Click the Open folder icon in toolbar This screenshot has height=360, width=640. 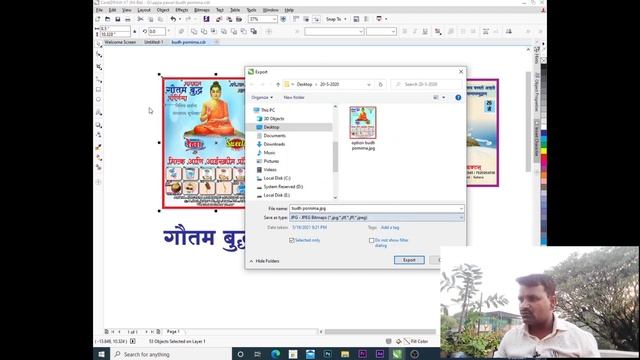[x=107, y=19]
